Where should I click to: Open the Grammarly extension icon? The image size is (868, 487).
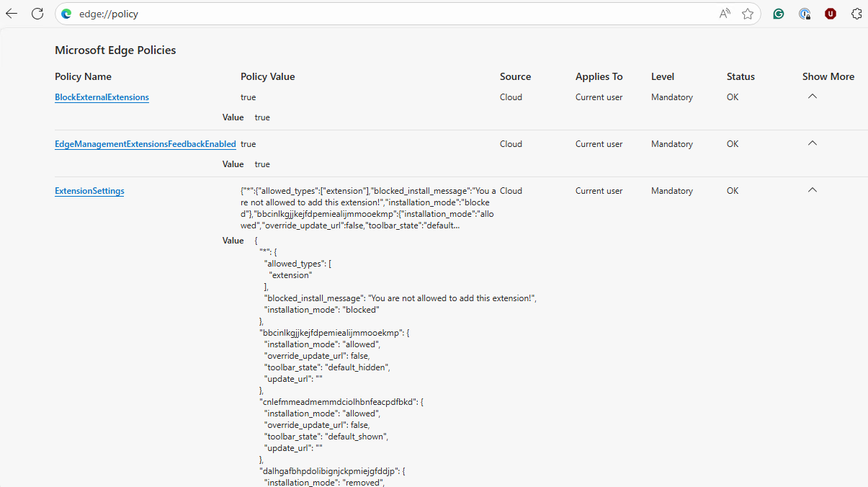(x=779, y=14)
